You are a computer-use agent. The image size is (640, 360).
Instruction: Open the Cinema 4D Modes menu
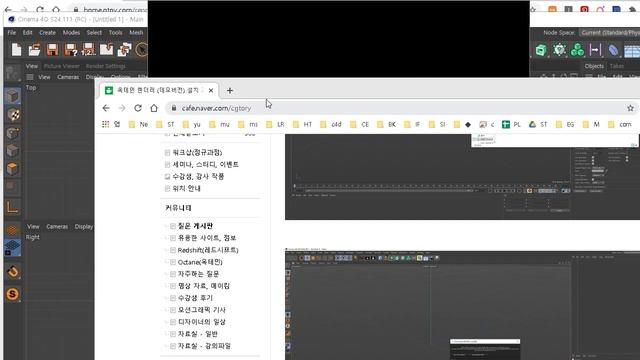pyautogui.click(x=71, y=33)
